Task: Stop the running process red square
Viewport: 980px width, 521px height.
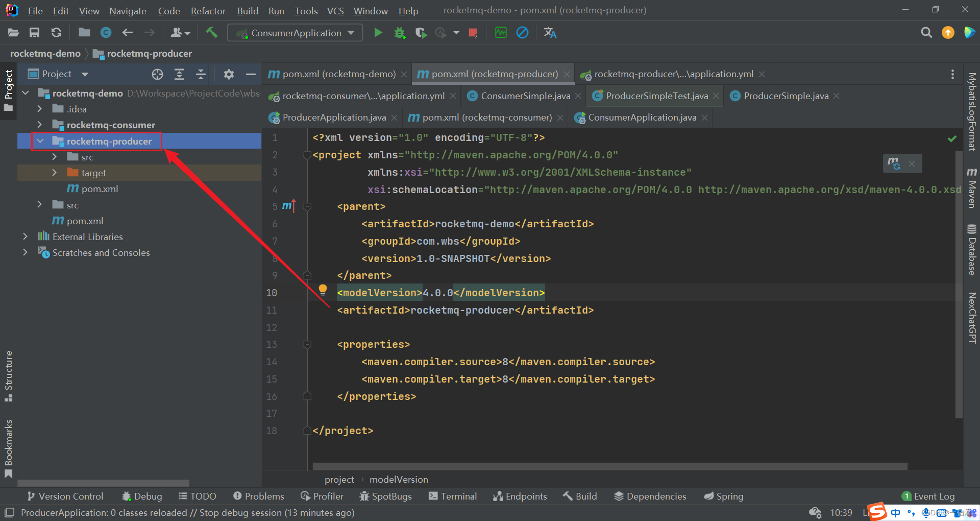Action: (x=473, y=33)
